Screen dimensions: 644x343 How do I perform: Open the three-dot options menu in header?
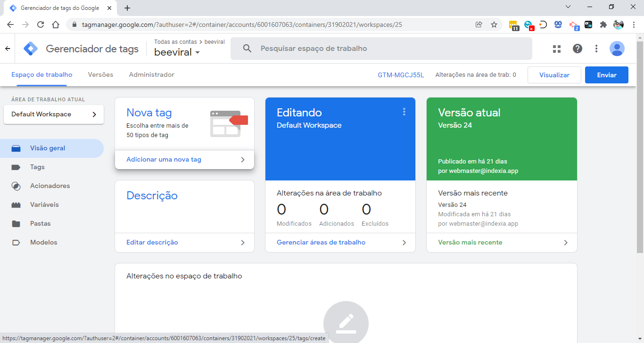[596, 49]
